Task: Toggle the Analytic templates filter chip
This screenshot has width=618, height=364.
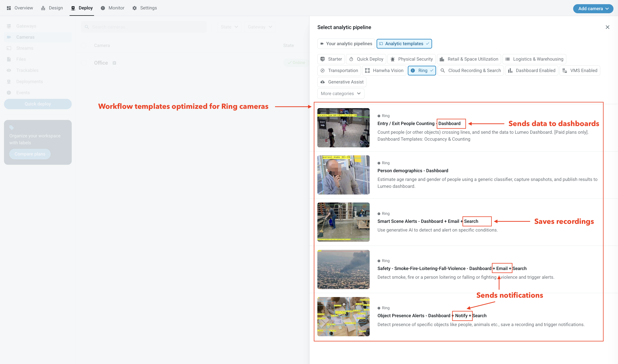Action: [404, 44]
